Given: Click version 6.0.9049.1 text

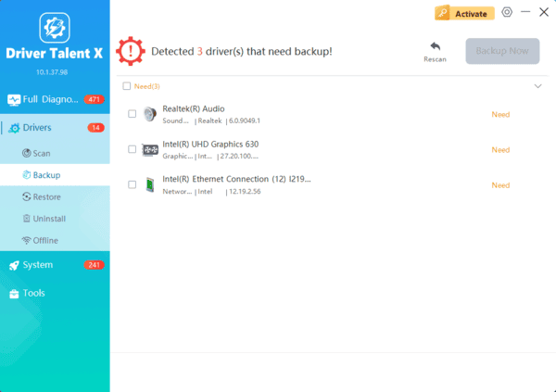Looking at the screenshot, I should pyautogui.click(x=245, y=120).
